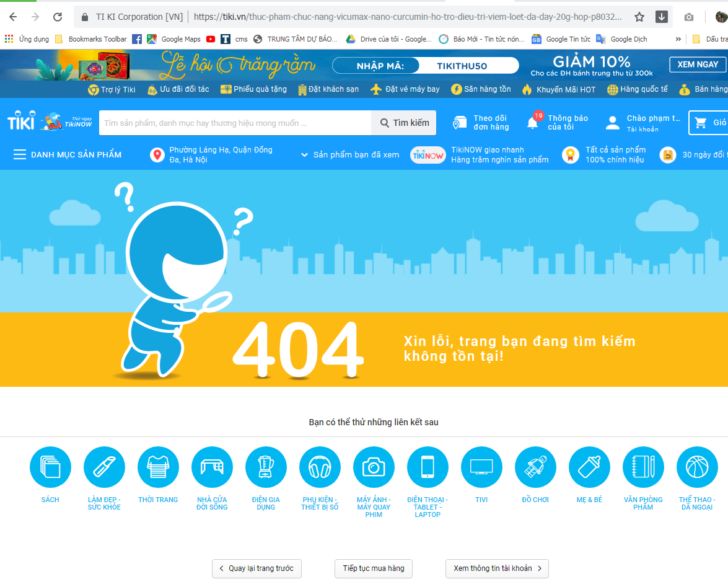The image size is (728, 579).
Task: Open the Làm đẹp - Sức khỏe category icon
Action: coord(104,467)
